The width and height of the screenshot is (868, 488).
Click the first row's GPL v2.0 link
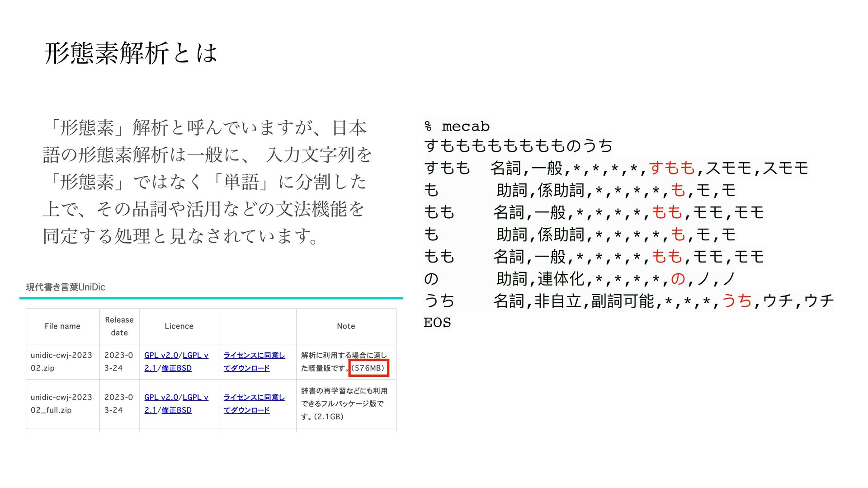161,355
